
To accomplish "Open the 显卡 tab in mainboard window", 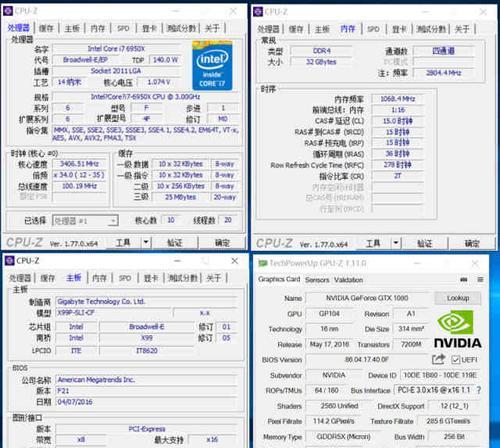I will pos(151,278).
